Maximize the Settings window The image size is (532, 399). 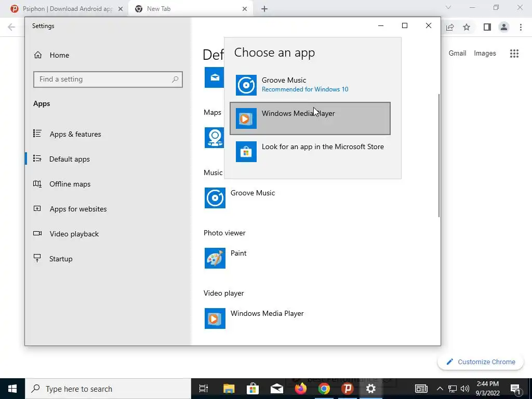(x=404, y=26)
